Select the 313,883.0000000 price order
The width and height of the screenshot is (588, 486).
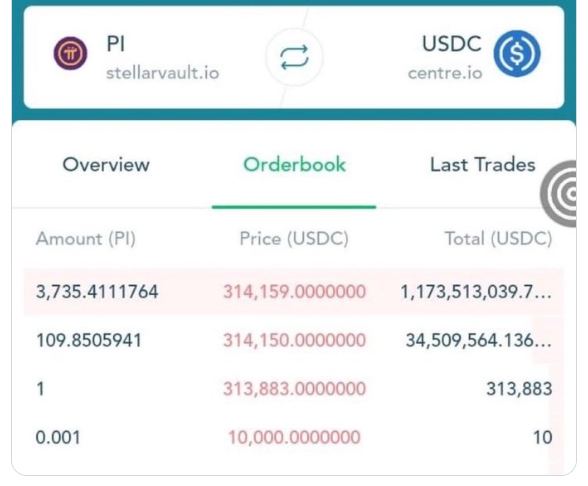tap(294, 388)
